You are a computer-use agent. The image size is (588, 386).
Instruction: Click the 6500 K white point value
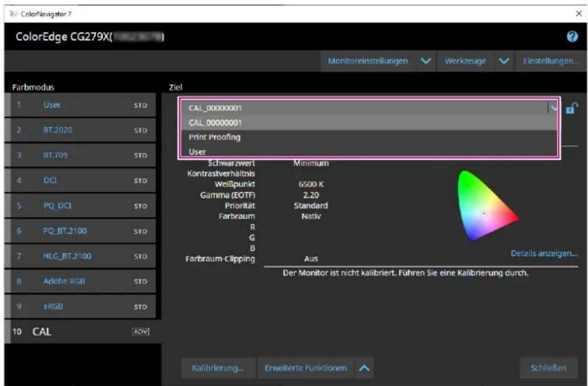(311, 184)
